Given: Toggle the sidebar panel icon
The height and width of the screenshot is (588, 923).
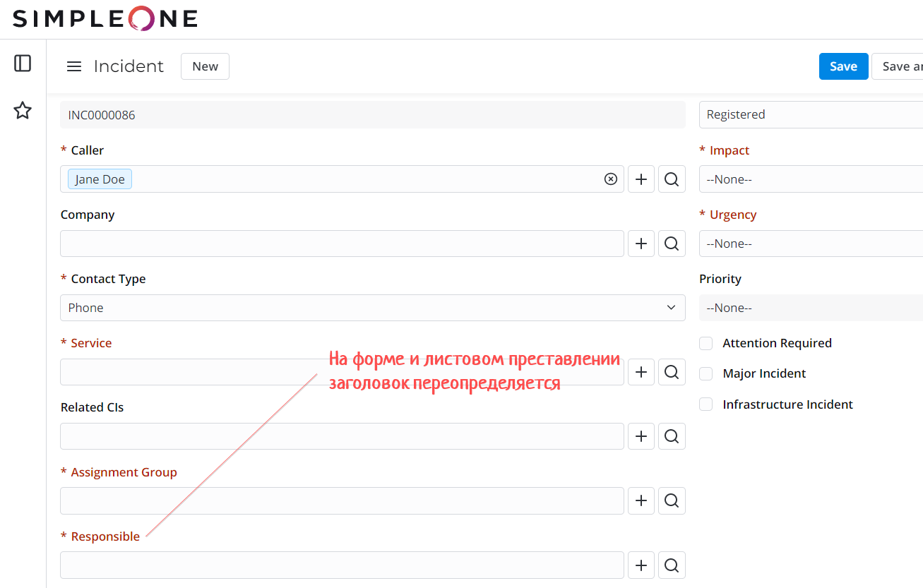Looking at the screenshot, I should click(x=23, y=64).
